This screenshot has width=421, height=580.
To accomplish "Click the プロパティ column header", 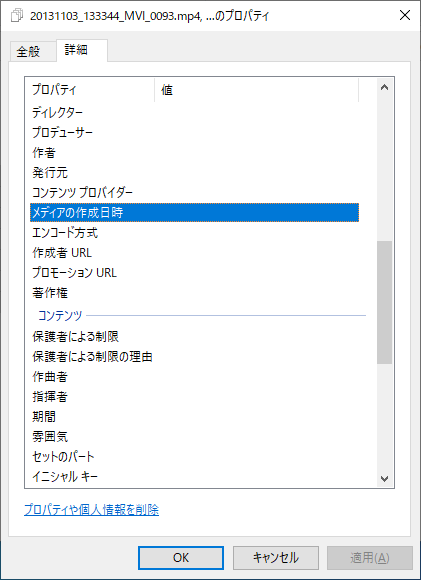I will point(90,90).
